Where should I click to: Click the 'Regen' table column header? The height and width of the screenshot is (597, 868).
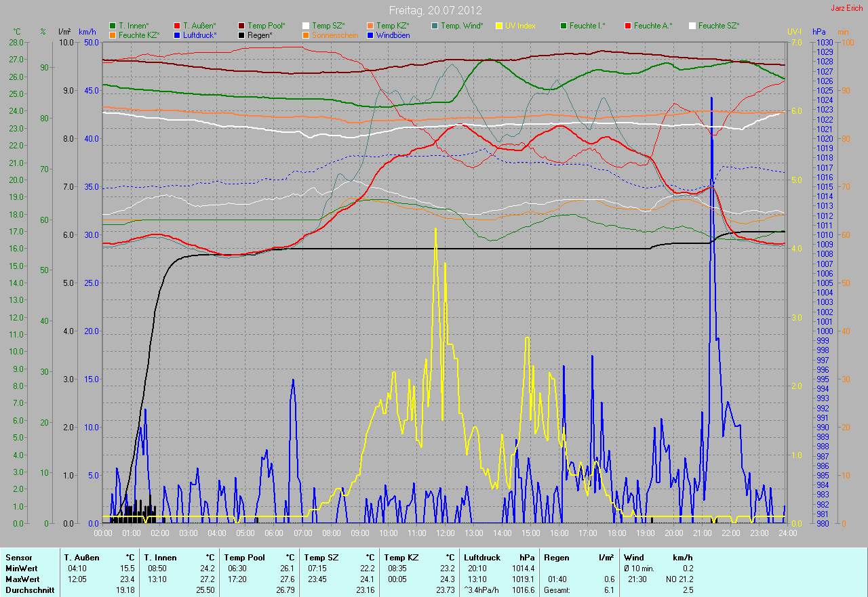pos(555,558)
